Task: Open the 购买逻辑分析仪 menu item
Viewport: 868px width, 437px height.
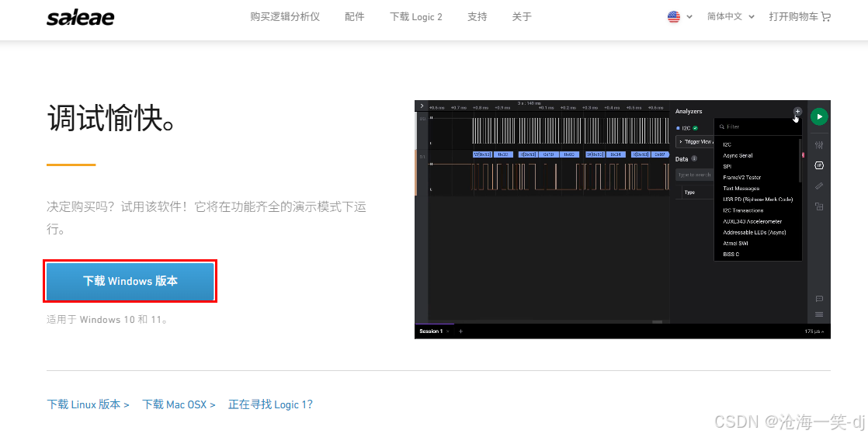Action: pyautogui.click(x=284, y=16)
